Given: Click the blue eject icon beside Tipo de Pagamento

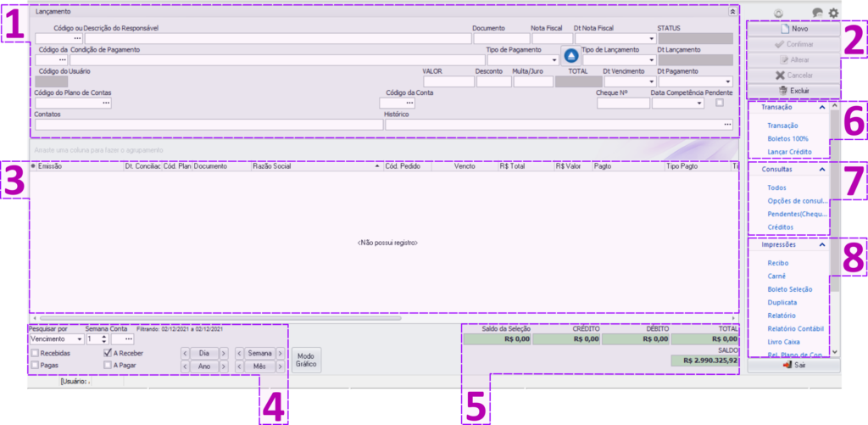Looking at the screenshot, I should click(571, 56).
